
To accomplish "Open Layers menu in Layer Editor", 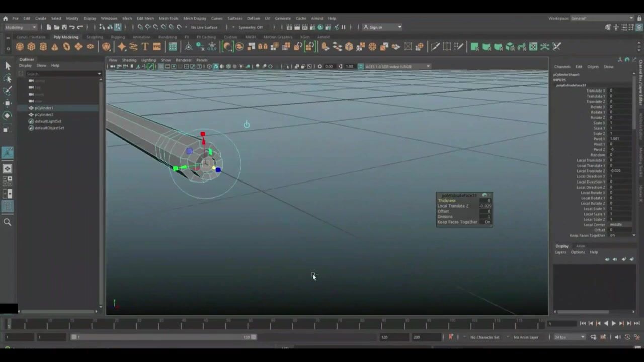I will pyautogui.click(x=560, y=252).
